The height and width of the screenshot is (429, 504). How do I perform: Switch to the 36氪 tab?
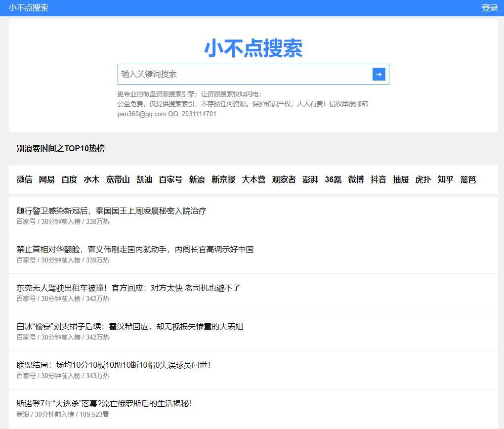click(x=333, y=179)
